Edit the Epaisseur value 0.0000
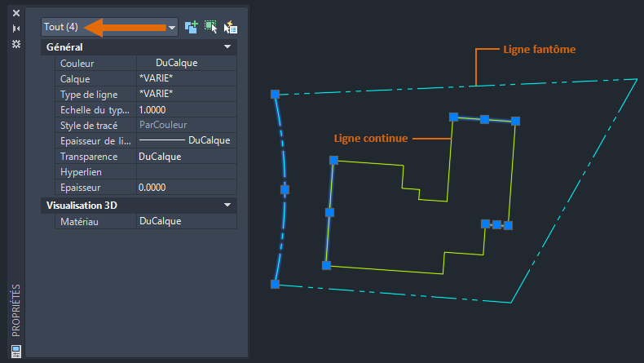Viewport: 644px width, 363px height. [x=187, y=188]
